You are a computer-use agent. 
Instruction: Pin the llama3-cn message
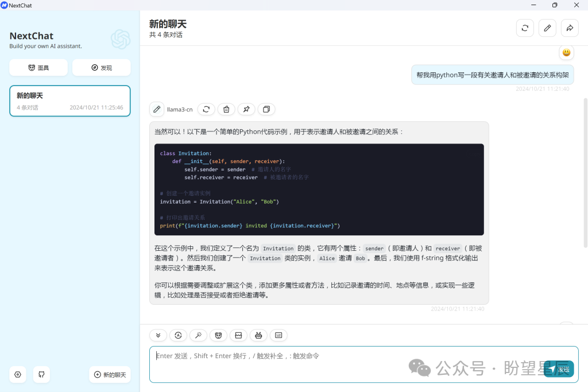246,109
